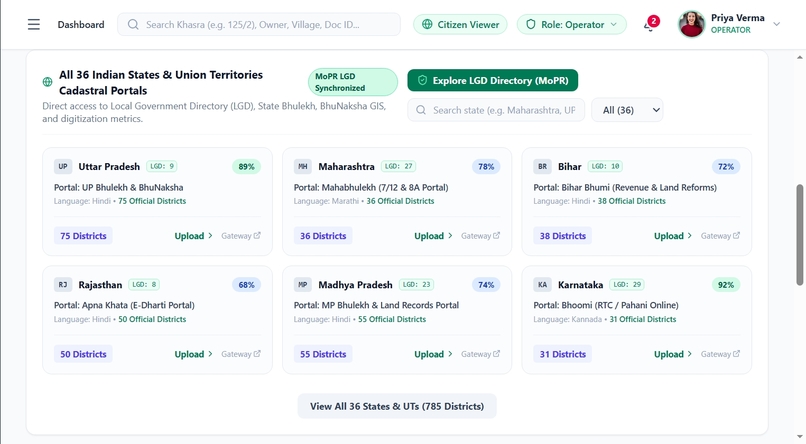
Task: Open the 75 Districts button
Action: [x=83, y=236]
